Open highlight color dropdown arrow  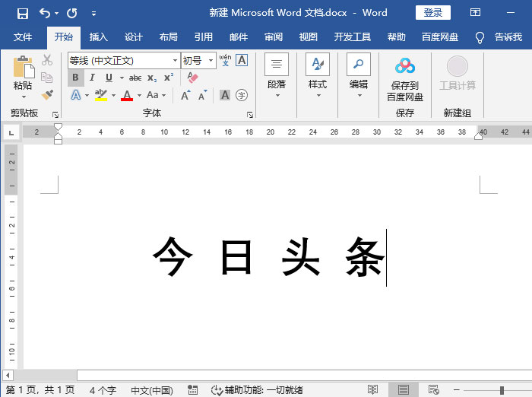[114, 95]
